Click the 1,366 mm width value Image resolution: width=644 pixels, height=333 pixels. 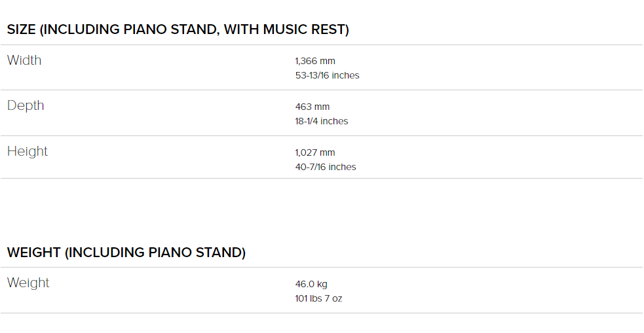(x=315, y=61)
